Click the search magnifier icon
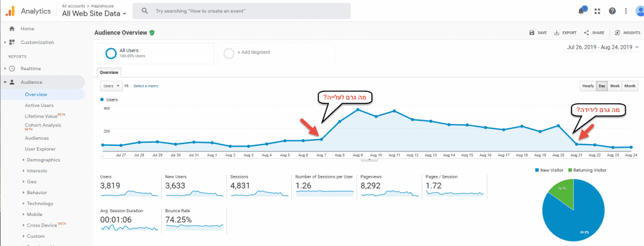Screen dimensions: 644x246 tap(144, 11)
